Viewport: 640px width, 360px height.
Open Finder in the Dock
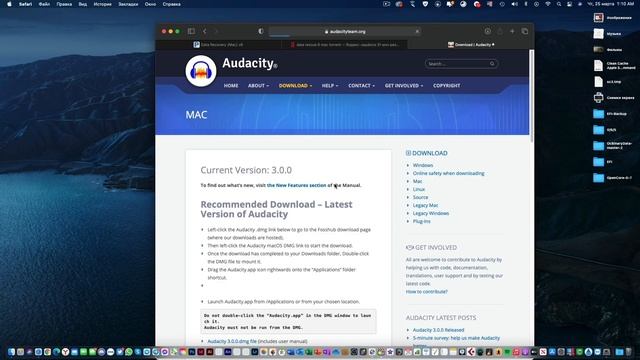pos(11,352)
